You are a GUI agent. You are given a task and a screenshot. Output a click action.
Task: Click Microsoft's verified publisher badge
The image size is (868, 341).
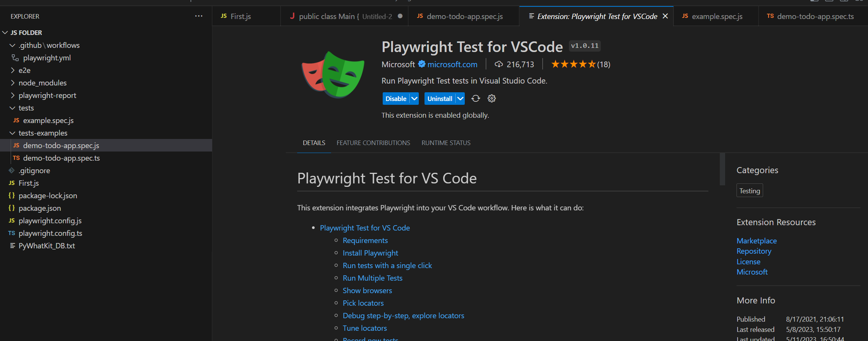tap(421, 64)
